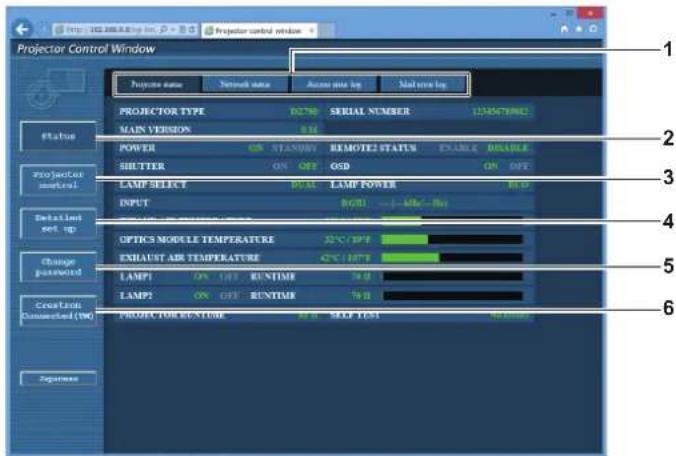Image resolution: width=676 pixels, height=456 pixels.
Task: Close the Projector control window browser tab
Action: pos(311,30)
